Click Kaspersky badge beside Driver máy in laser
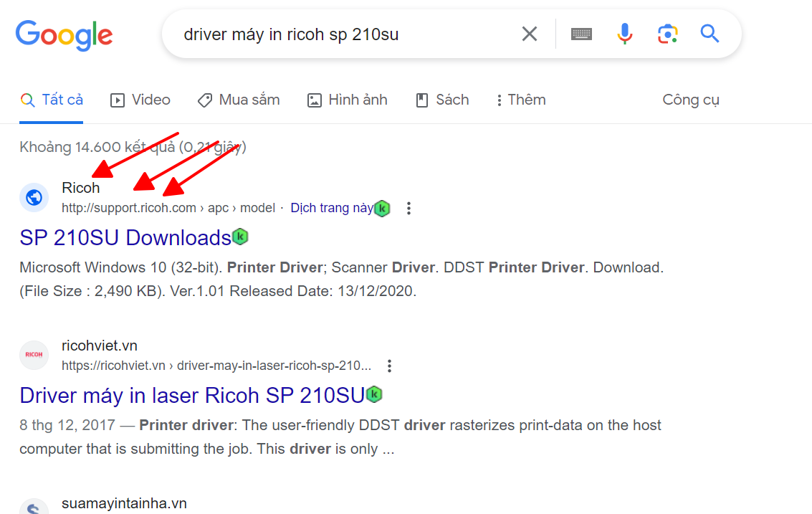812x514 pixels. (374, 394)
